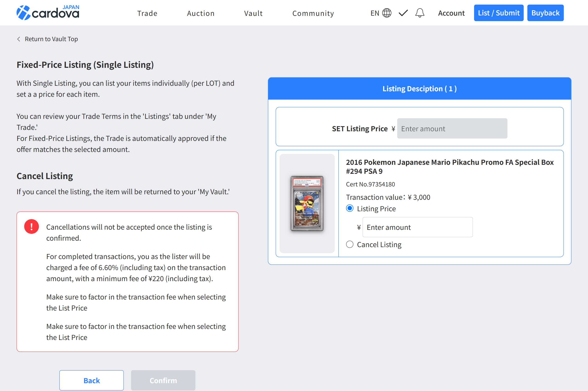The height and width of the screenshot is (391, 588).
Task: Open the EN language selector
Action: tap(375, 13)
